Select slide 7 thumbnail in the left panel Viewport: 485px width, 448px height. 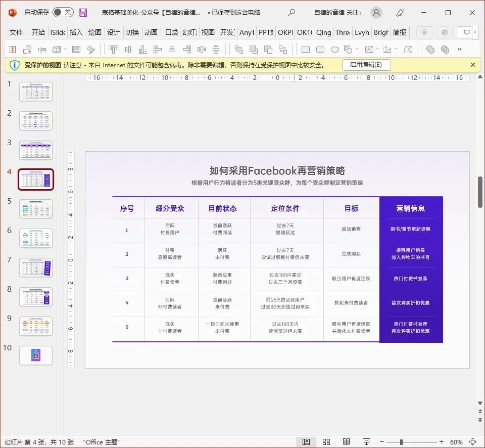point(35,267)
